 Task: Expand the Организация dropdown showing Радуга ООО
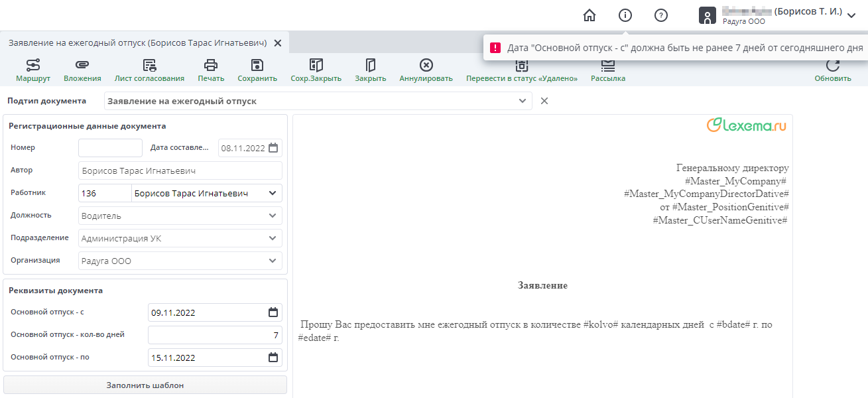click(x=273, y=259)
